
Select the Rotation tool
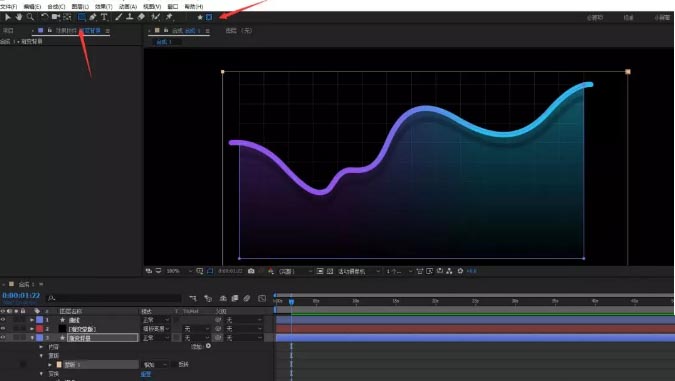pyautogui.click(x=44, y=17)
